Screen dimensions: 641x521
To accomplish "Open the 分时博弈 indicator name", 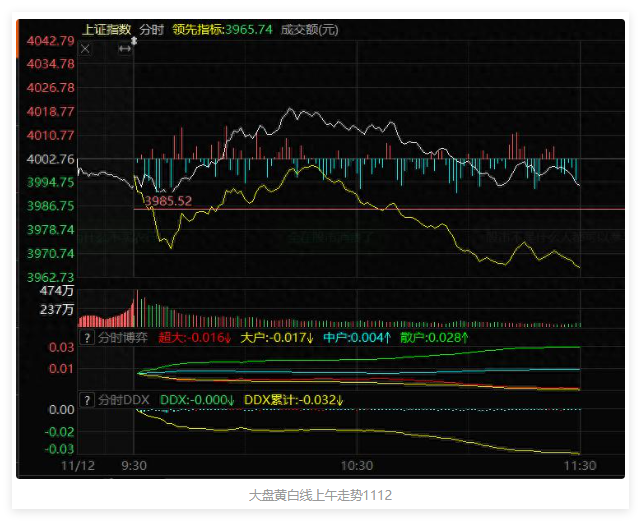I will 122,338.
